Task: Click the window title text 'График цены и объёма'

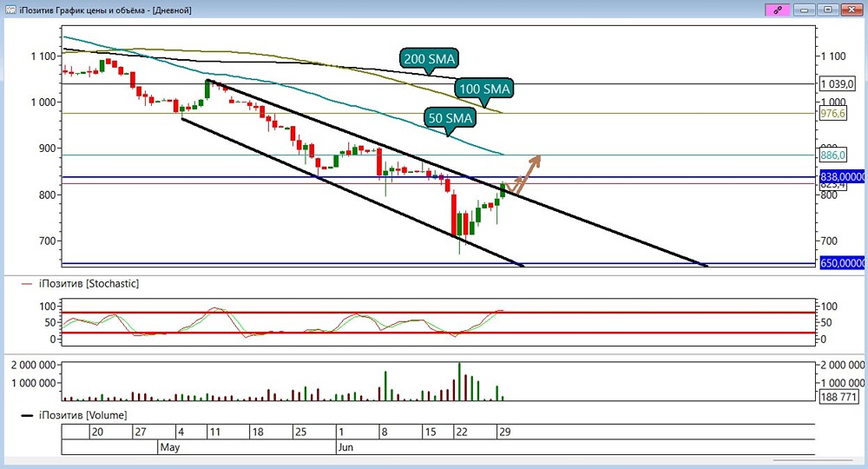Action: (102, 10)
